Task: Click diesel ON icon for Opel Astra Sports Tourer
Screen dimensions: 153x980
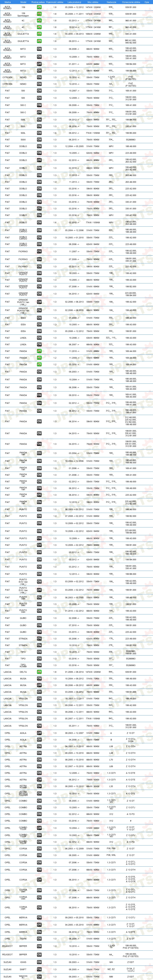Action: click(39, 794)
